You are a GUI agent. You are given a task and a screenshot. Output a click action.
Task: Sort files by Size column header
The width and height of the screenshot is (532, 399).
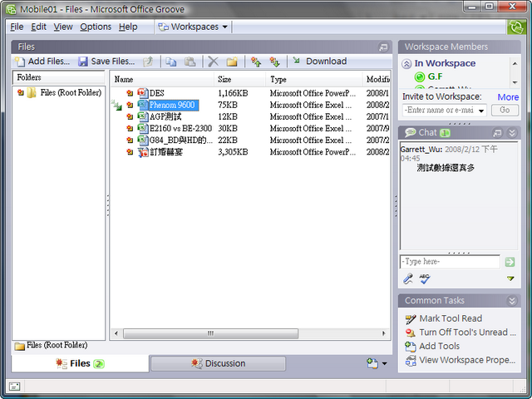click(239, 80)
